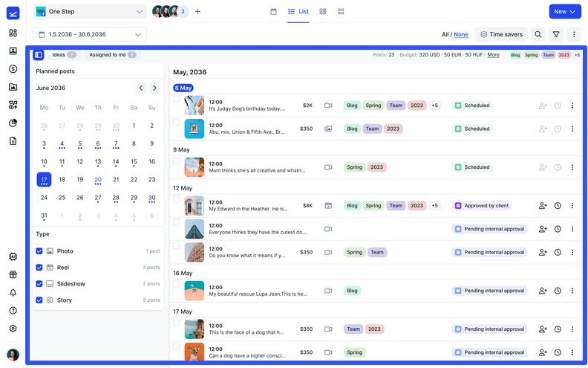Select June 20 in the mini calendar
The image size is (588, 368).
(x=98, y=179)
